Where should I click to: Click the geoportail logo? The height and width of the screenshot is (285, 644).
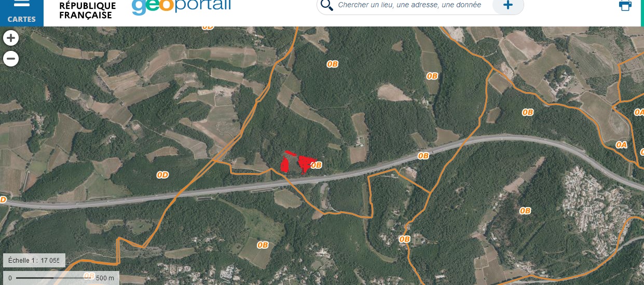[181, 6]
